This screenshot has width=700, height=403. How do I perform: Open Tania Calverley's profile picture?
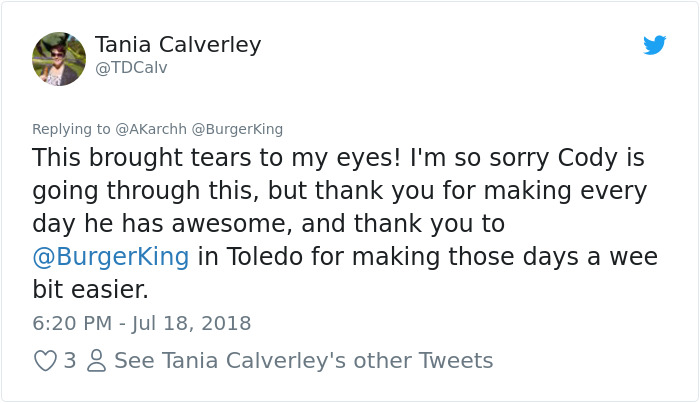coord(59,59)
